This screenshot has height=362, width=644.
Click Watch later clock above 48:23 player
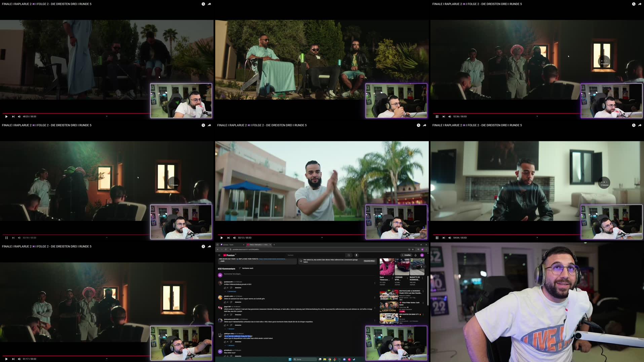tap(203, 4)
